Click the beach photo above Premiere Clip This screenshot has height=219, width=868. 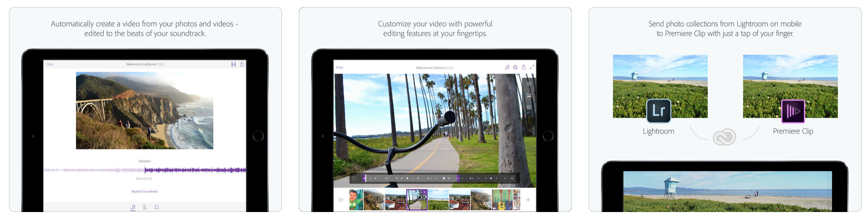coord(790,86)
